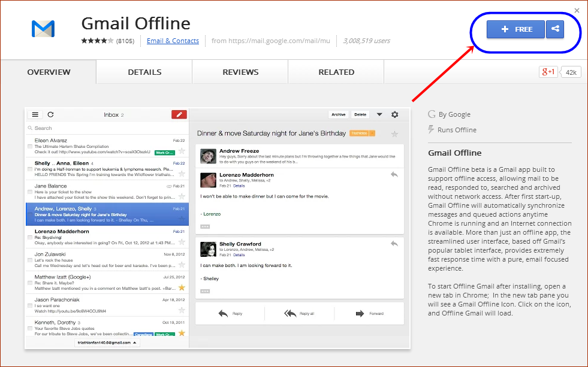Click Andrew Freeze's avatar photo

coord(208,156)
